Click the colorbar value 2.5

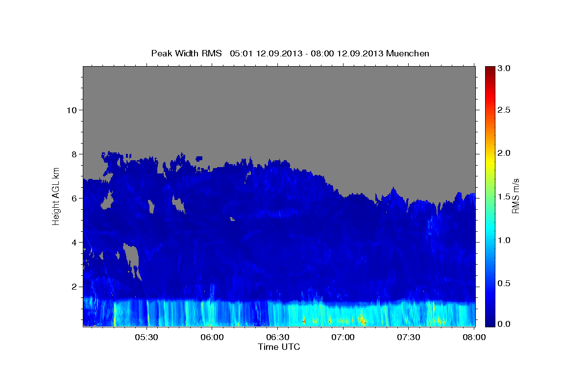pyautogui.click(x=504, y=110)
